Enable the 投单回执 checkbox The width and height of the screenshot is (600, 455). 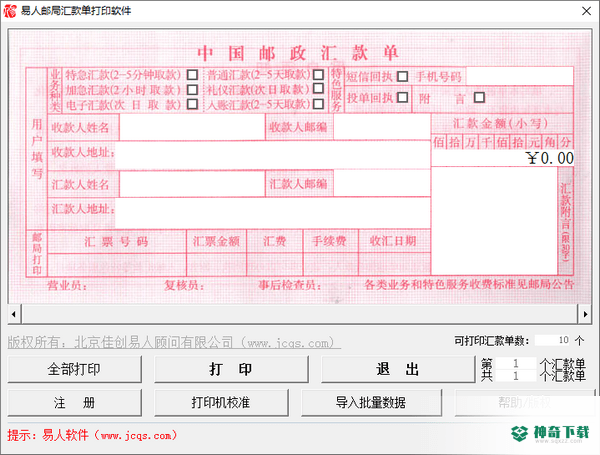click(402, 97)
